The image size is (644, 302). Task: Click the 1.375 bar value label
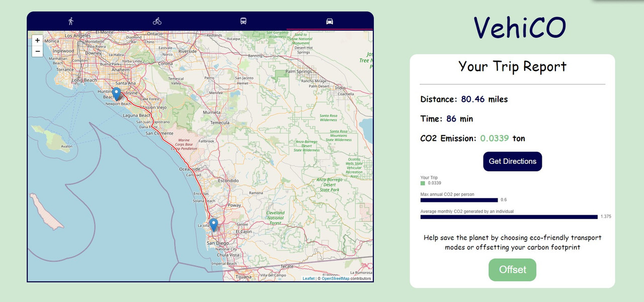(x=606, y=217)
